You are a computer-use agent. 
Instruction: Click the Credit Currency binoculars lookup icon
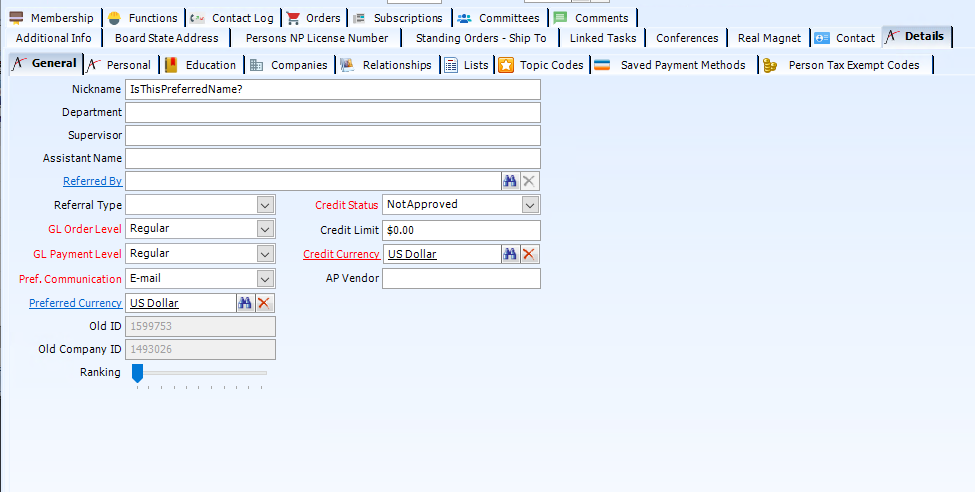point(510,254)
